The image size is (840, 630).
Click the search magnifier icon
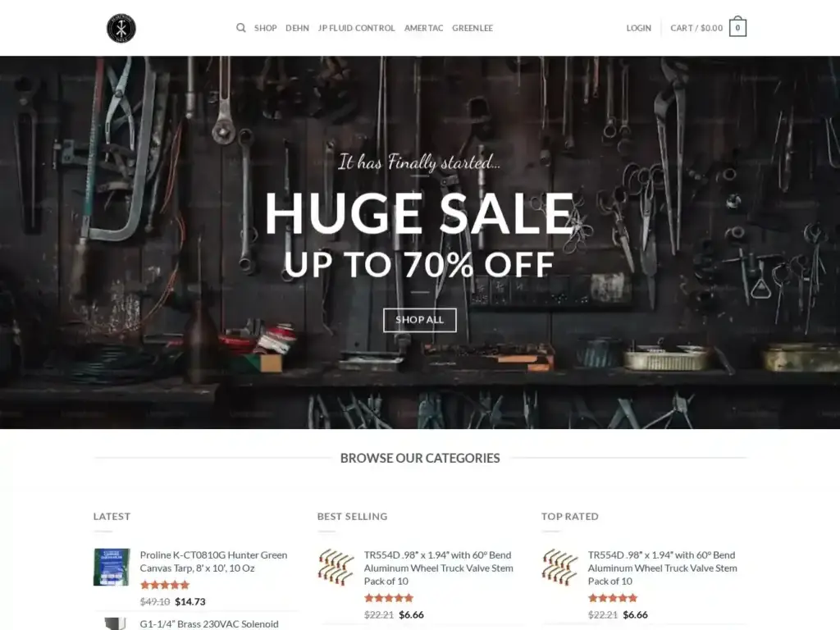point(241,28)
